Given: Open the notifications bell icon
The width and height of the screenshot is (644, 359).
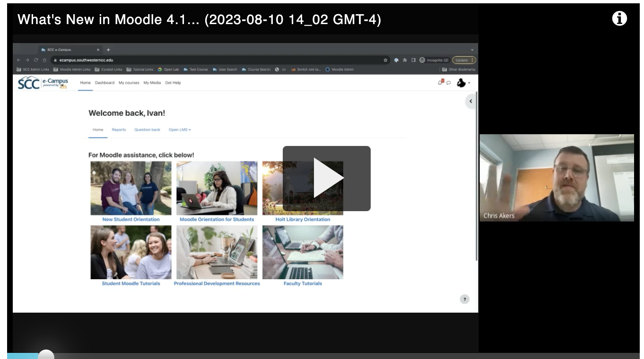Looking at the screenshot, I should pyautogui.click(x=441, y=83).
